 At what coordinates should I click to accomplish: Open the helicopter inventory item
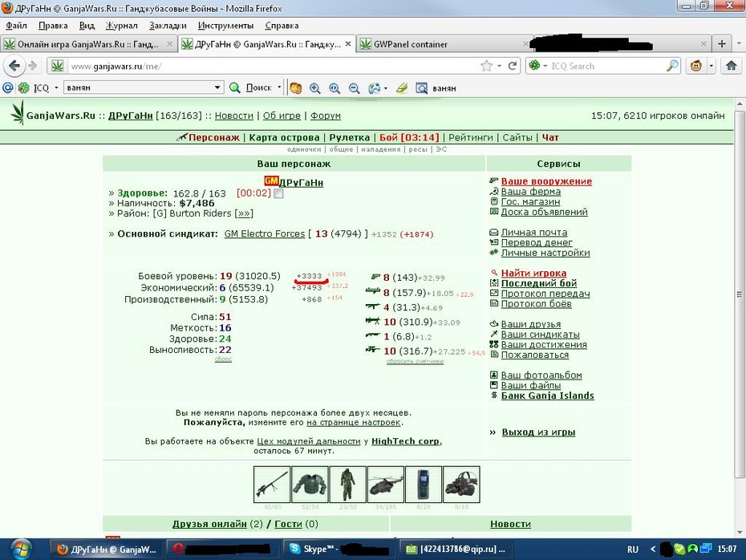385,485
